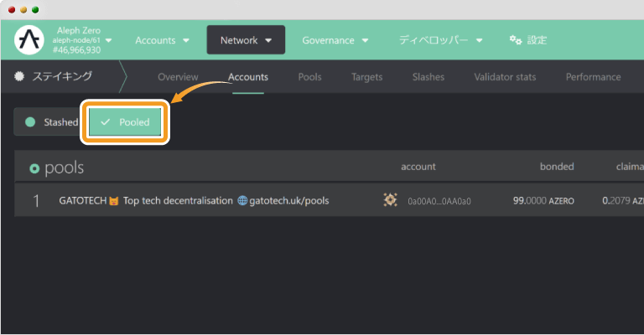The height and width of the screenshot is (335, 644).
Task: Click the GATOTECH pool name
Action: (82, 200)
